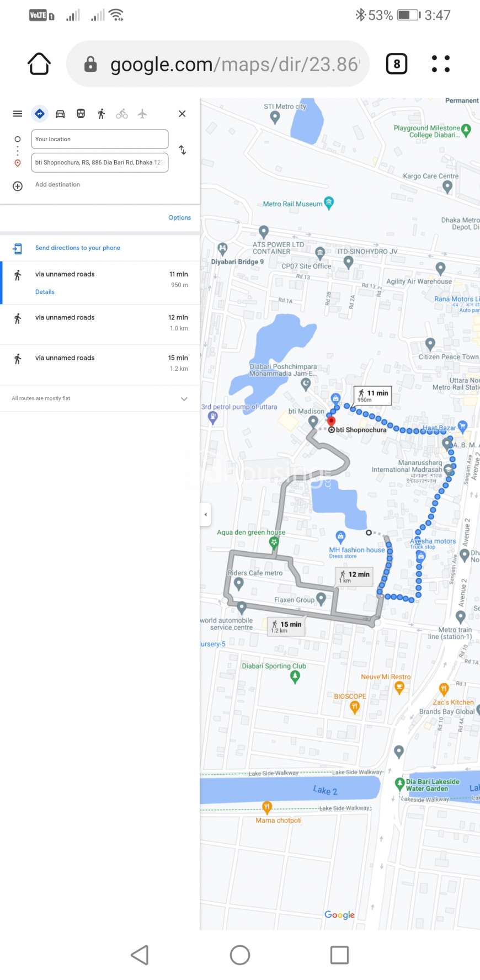The height and width of the screenshot is (980, 480).
Task: Choose the 12 min 1.0 km route
Action: (100, 324)
